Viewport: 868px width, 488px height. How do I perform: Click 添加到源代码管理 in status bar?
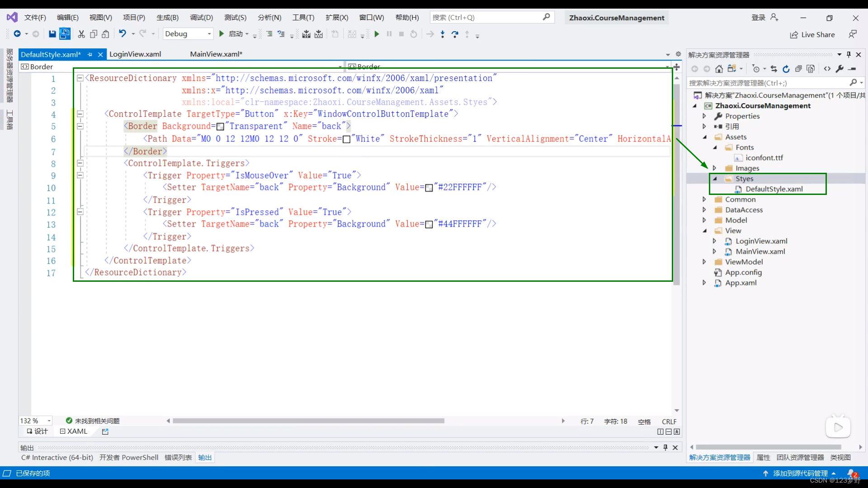[x=800, y=473]
